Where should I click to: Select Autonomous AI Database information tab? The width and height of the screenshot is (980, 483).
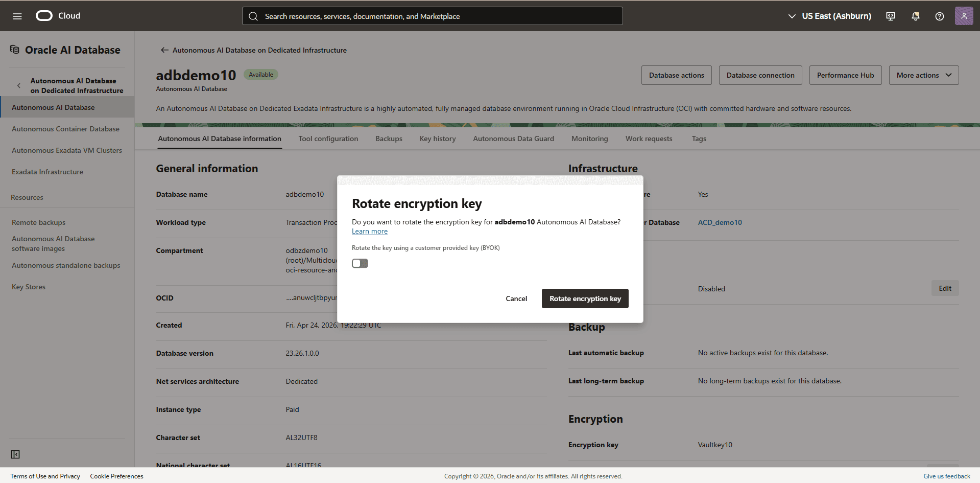[x=220, y=139]
